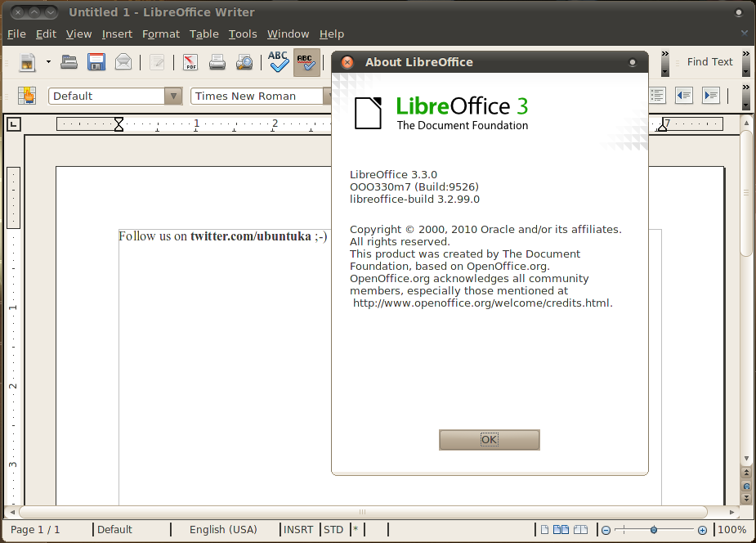Click the Document as E-mail envelope icon
Screen dimensions: 756x543
point(123,62)
